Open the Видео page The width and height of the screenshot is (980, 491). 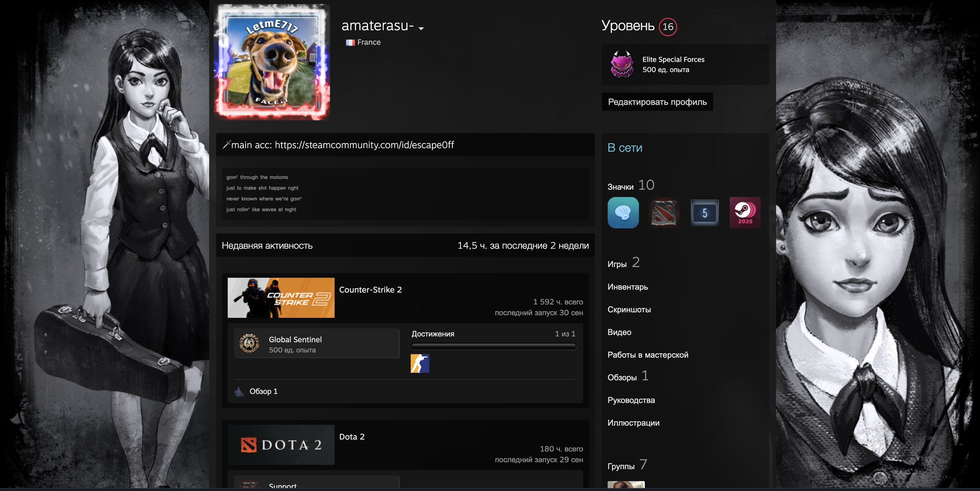[619, 332]
